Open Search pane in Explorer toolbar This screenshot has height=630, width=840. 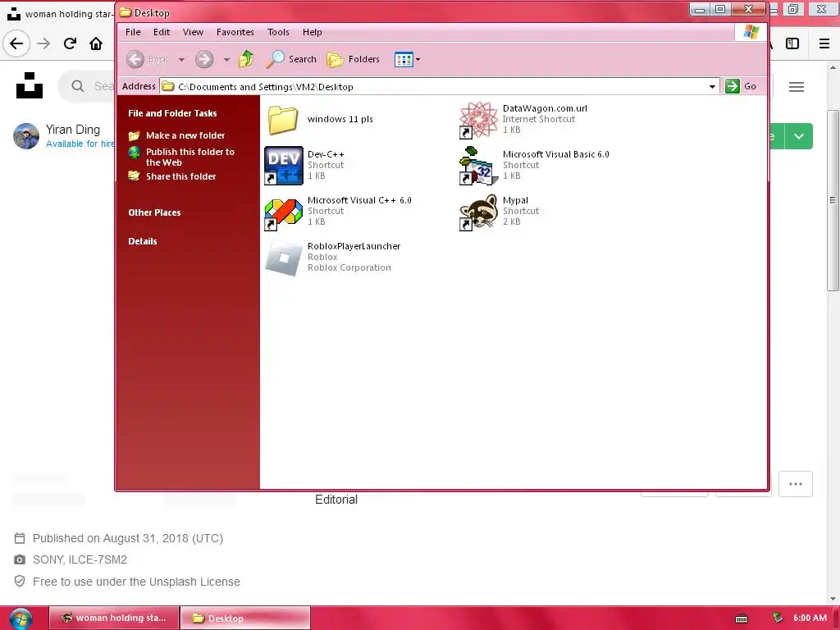tap(292, 59)
